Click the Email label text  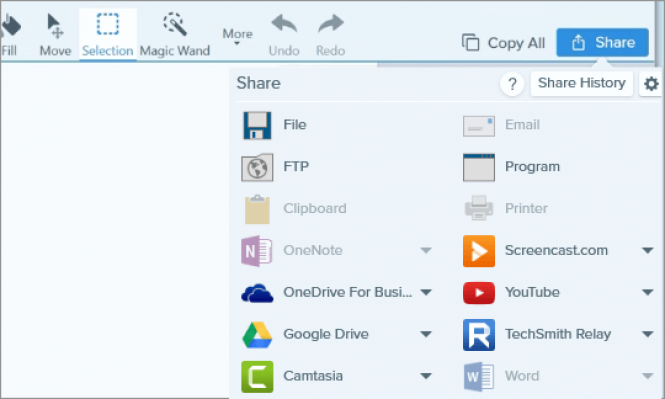pos(522,125)
